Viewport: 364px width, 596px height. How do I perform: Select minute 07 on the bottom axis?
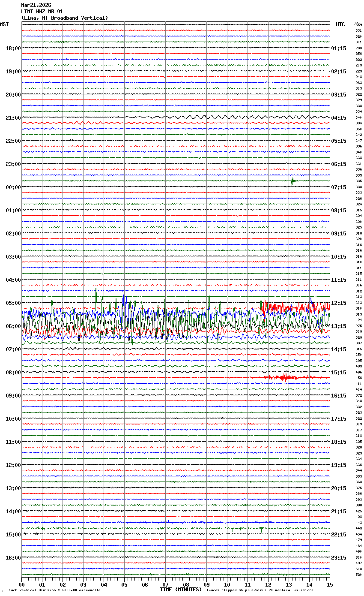165,584
